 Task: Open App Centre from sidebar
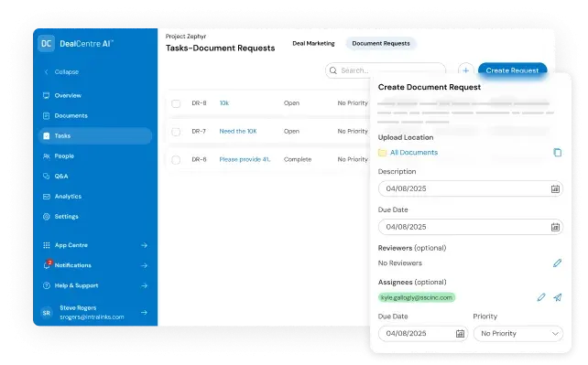click(x=71, y=245)
